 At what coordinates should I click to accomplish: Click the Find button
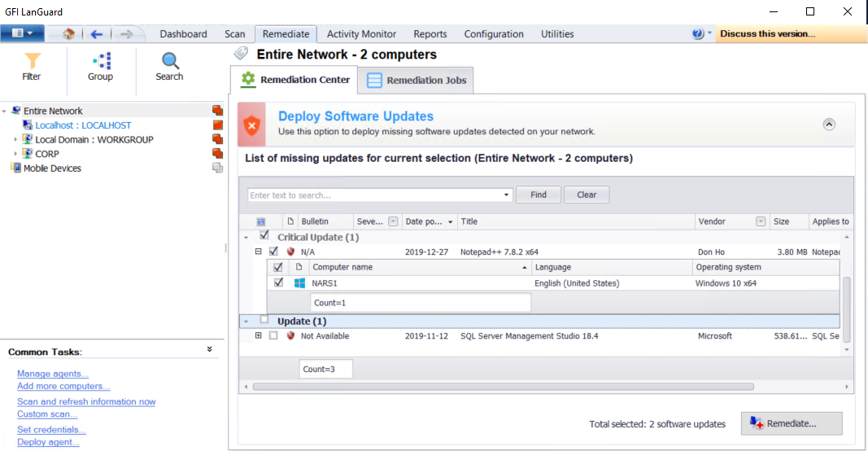[x=539, y=195]
